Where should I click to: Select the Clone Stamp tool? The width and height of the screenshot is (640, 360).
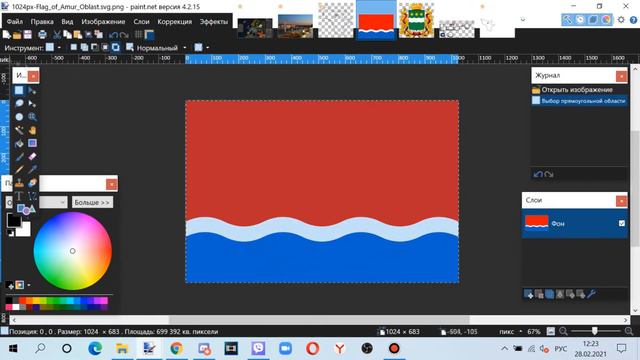tap(19, 183)
